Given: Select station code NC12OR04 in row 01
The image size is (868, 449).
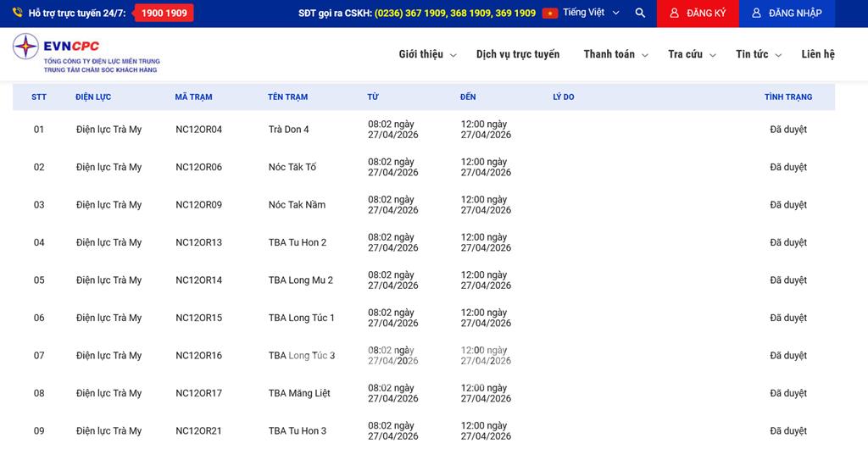Looking at the screenshot, I should [198, 130].
